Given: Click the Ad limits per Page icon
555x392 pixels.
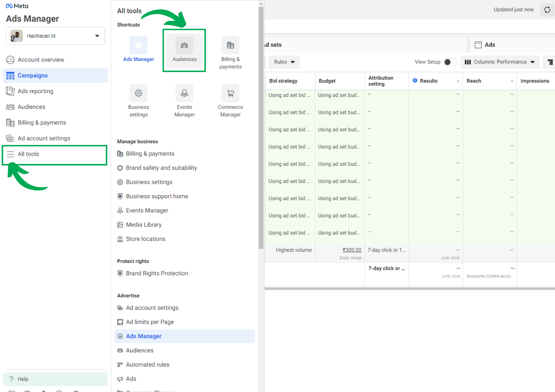Looking at the screenshot, I should pos(120,322).
